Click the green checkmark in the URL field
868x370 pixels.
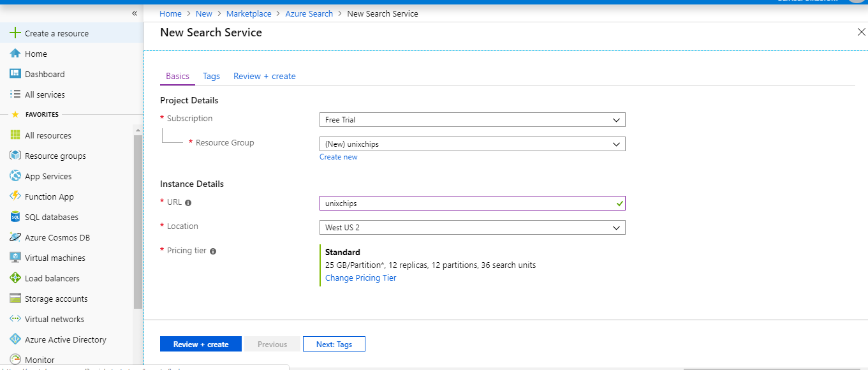[619, 204]
